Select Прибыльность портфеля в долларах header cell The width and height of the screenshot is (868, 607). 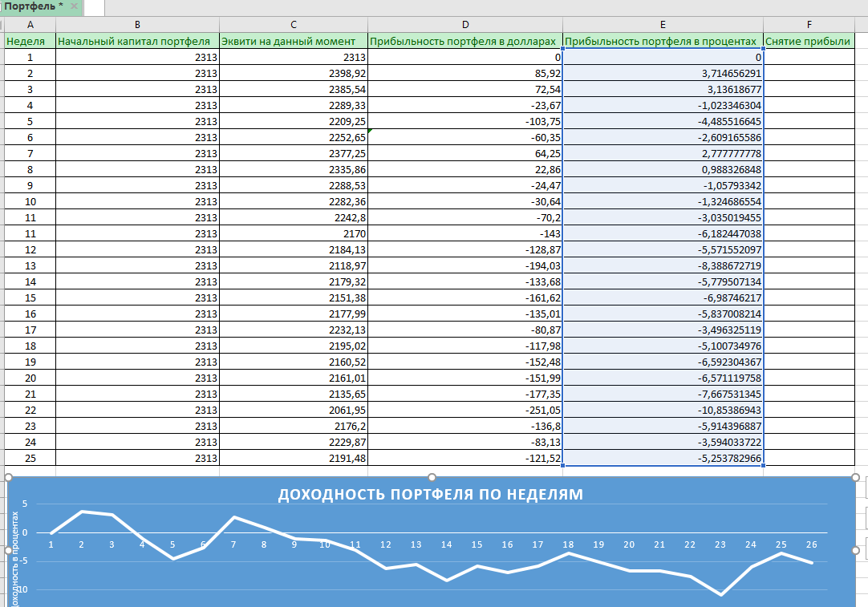[x=465, y=41]
